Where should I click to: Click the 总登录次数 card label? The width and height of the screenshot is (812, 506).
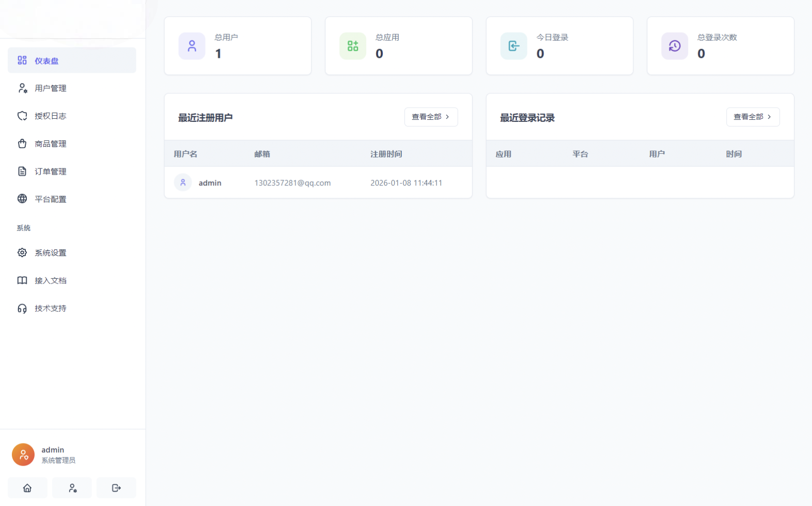[x=717, y=37]
